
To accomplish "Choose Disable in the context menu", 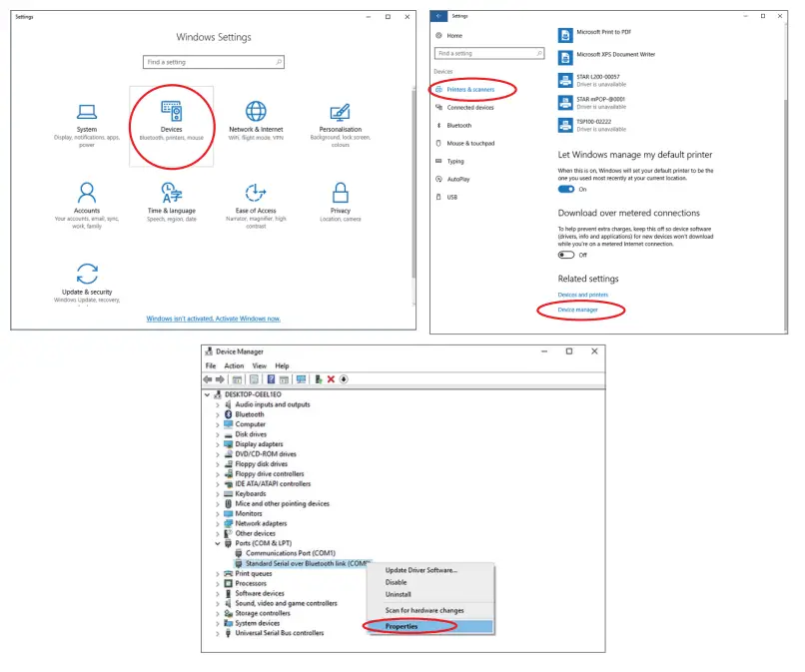I will coord(430,582).
